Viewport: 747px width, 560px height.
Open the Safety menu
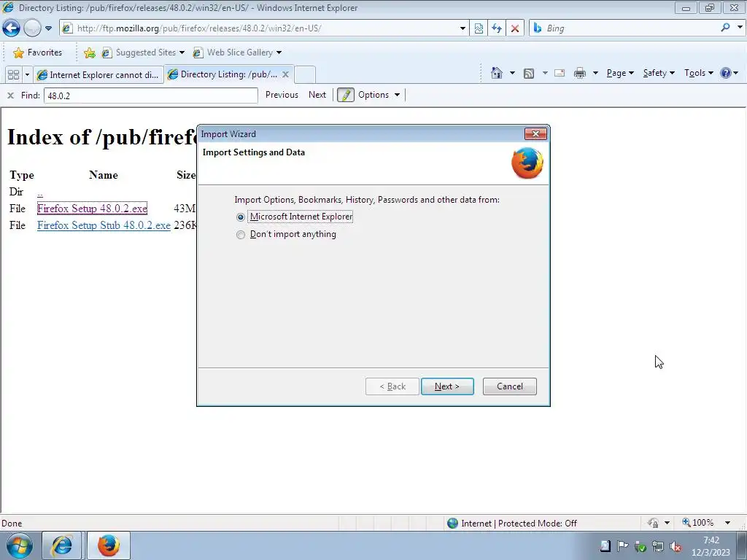(659, 73)
